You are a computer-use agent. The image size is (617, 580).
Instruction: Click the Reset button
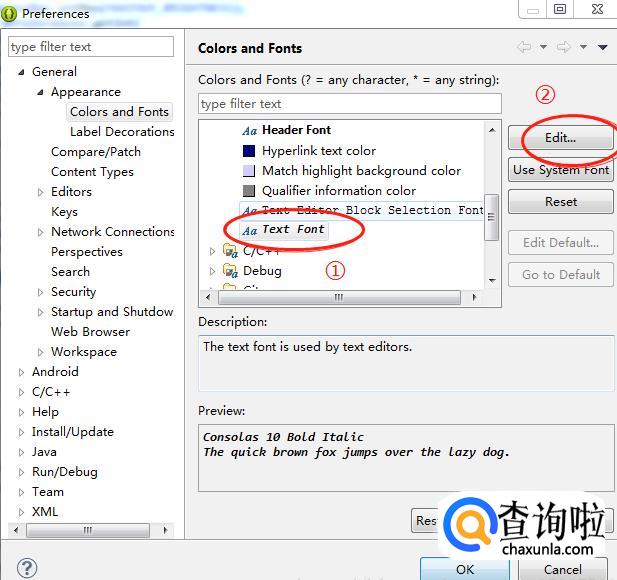point(560,201)
